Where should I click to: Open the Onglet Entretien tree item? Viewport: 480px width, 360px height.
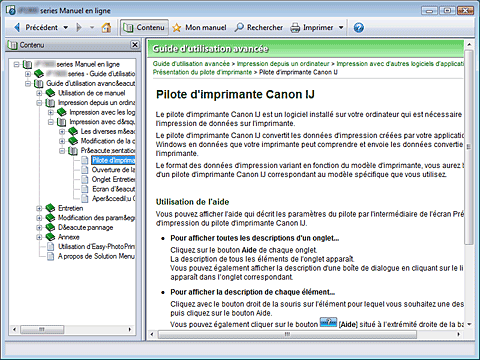[113, 179]
